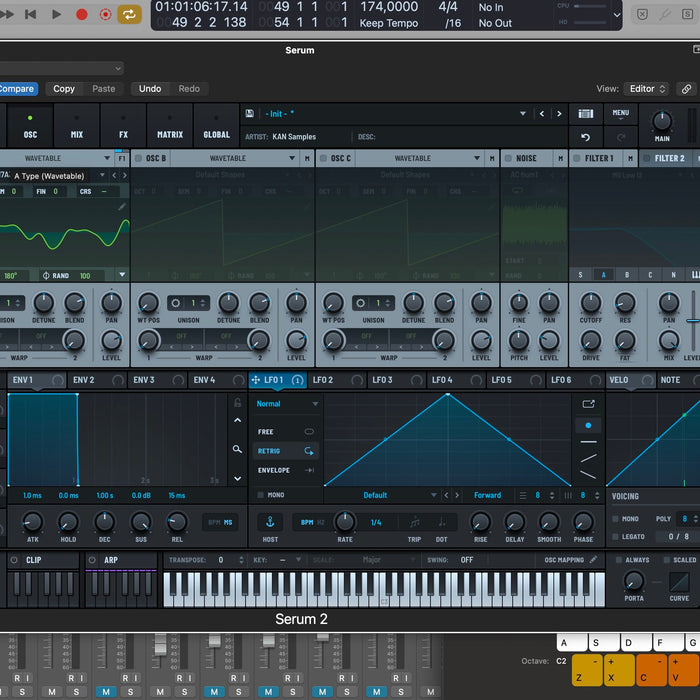Open the Serum MENU dropdown
The image size is (700, 700).
pos(621,114)
